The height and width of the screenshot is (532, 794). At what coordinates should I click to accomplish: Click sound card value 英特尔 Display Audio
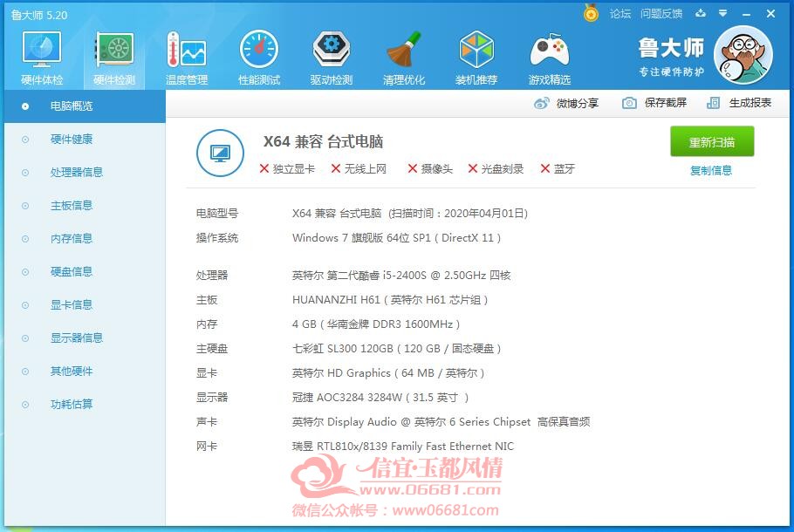click(441, 421)
